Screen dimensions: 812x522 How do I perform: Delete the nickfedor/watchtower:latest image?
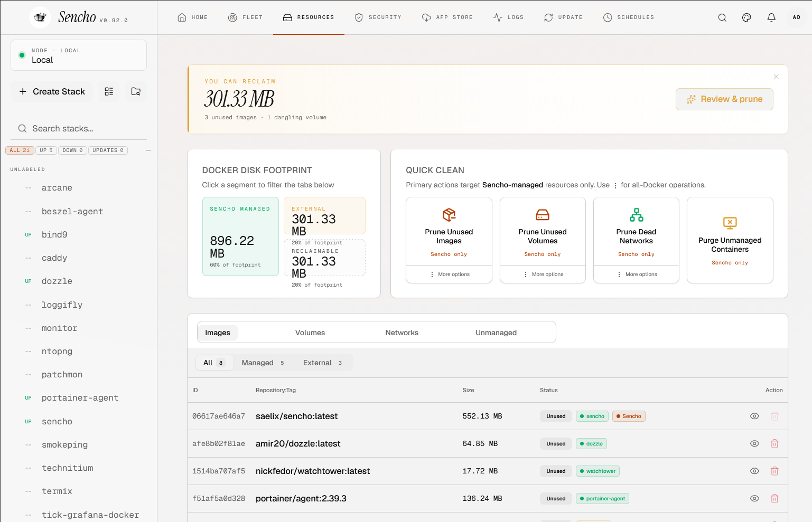[x=774, y=471]
